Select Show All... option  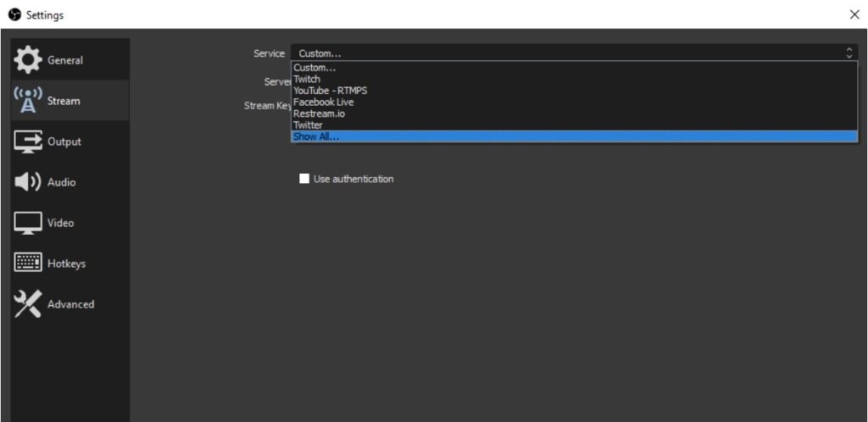[574, 136]
